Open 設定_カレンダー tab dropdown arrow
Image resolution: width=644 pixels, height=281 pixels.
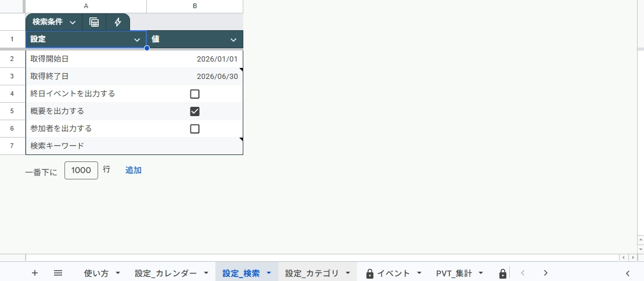tap(206, 273)
